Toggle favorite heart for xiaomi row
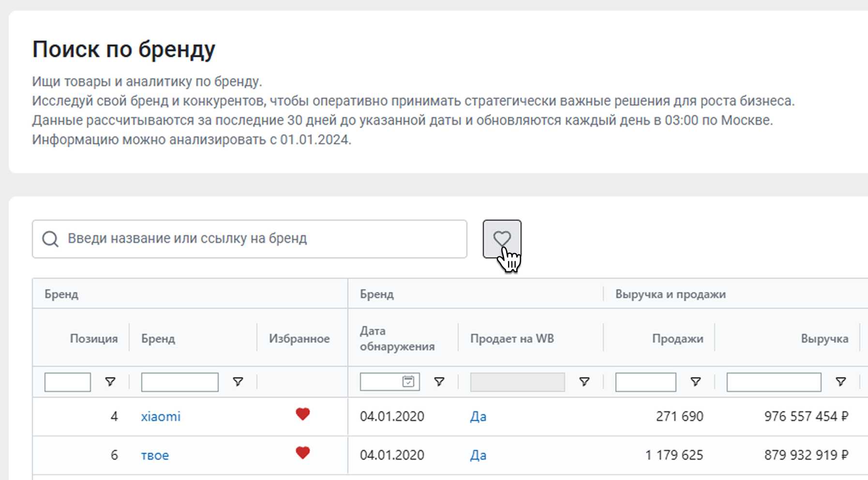The width and height of the screenshot is (868, 480). pyautogui.click(x=303, y=414)
